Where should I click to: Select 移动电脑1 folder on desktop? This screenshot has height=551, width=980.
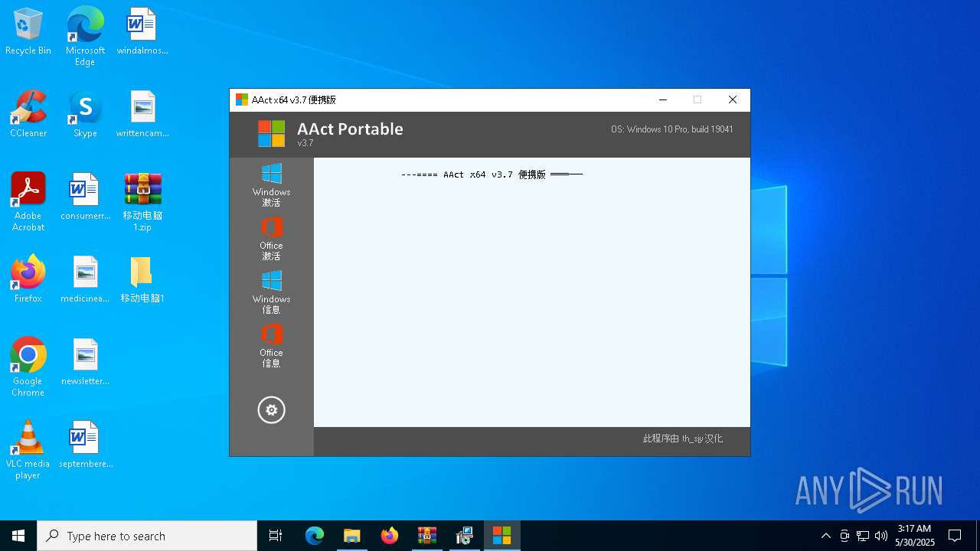tap(142, 279)
